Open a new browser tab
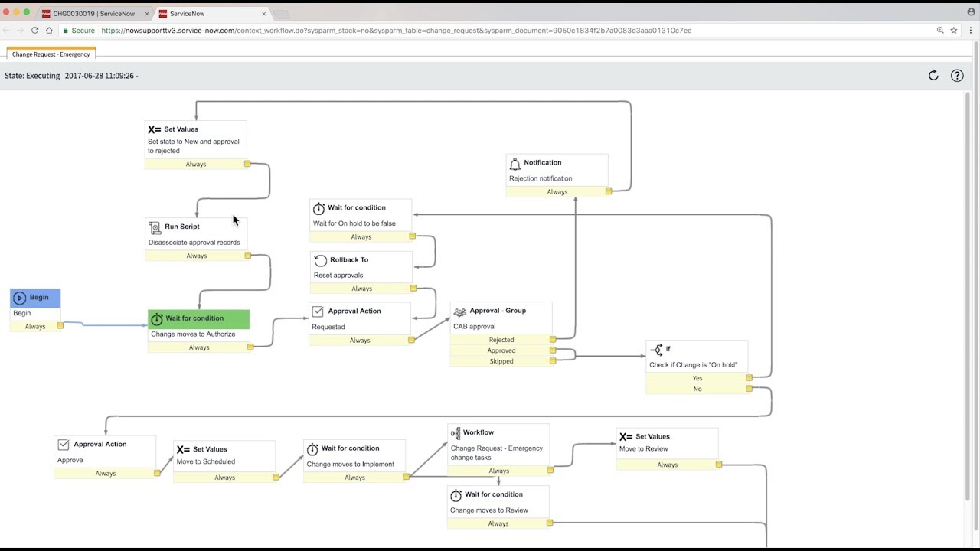 [x=281, y=14]
